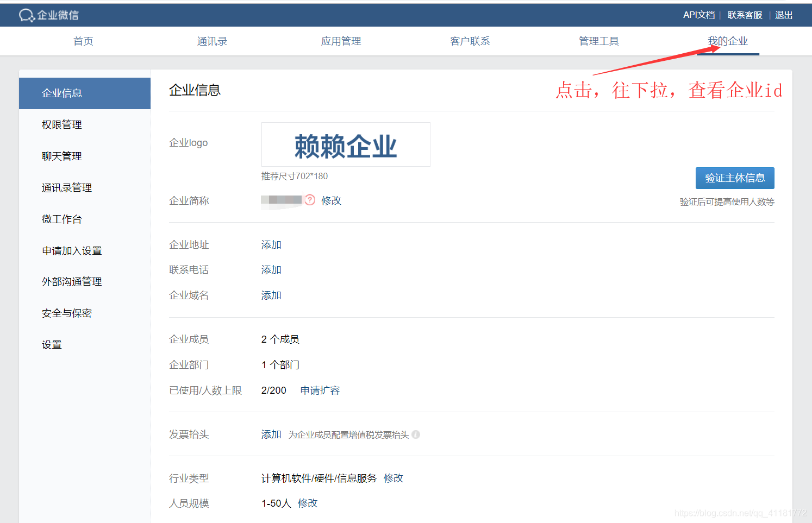Click 添加 for 企业域名

(x=271, y=295)
